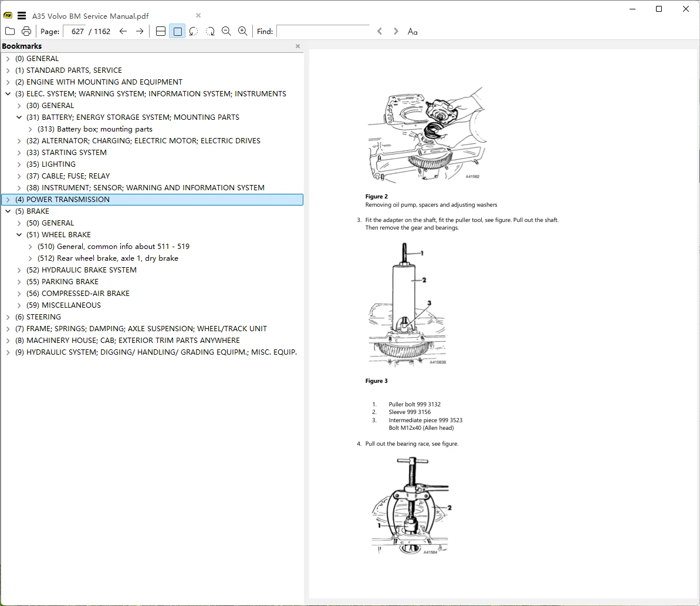Open (0) GENERAL bookmark
This screenshot has width=700, height=606.
[x=37, y=59]
